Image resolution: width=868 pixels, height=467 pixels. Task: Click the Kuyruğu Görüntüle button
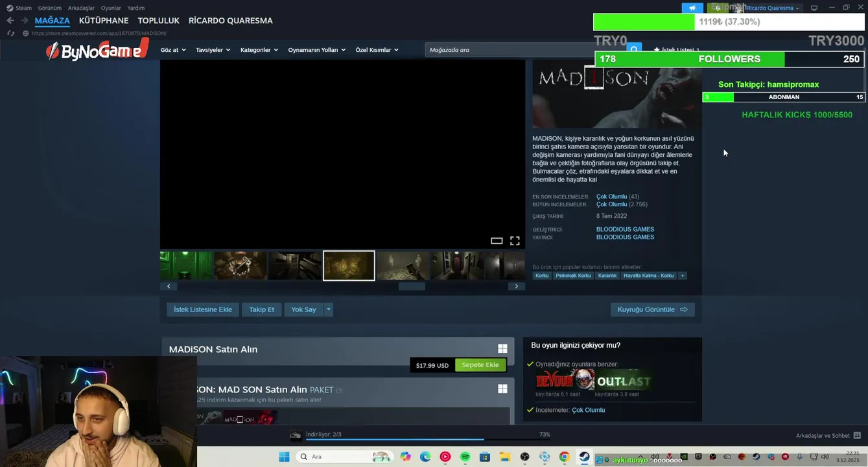pos(653,309)
